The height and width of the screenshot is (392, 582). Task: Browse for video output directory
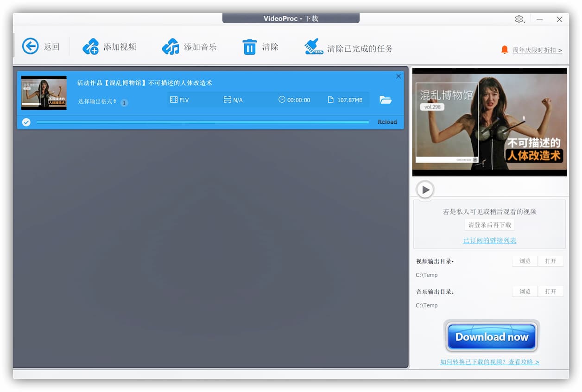525,261
